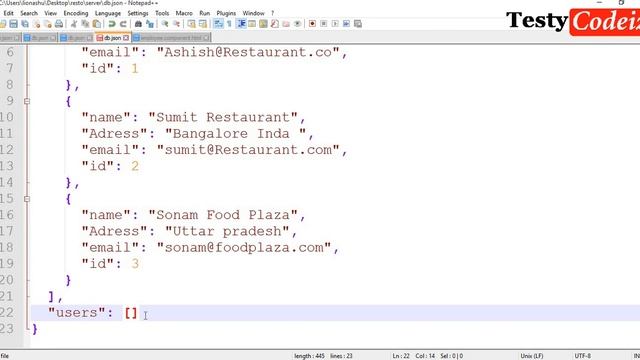Click the green Undo arrow icon
The height and width of the screenshot is (360, 640).
[x=111, y=24]
